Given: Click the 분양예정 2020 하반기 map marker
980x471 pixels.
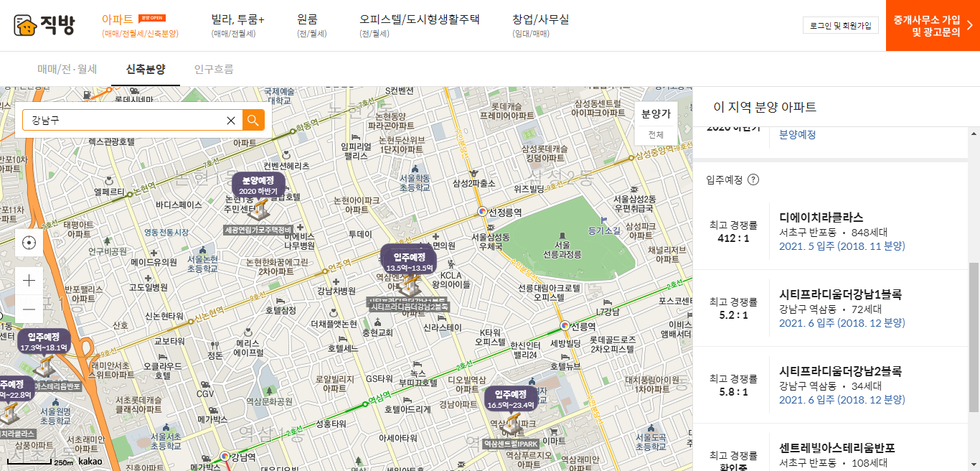Looking at the screenshot, I should point(258,185).
